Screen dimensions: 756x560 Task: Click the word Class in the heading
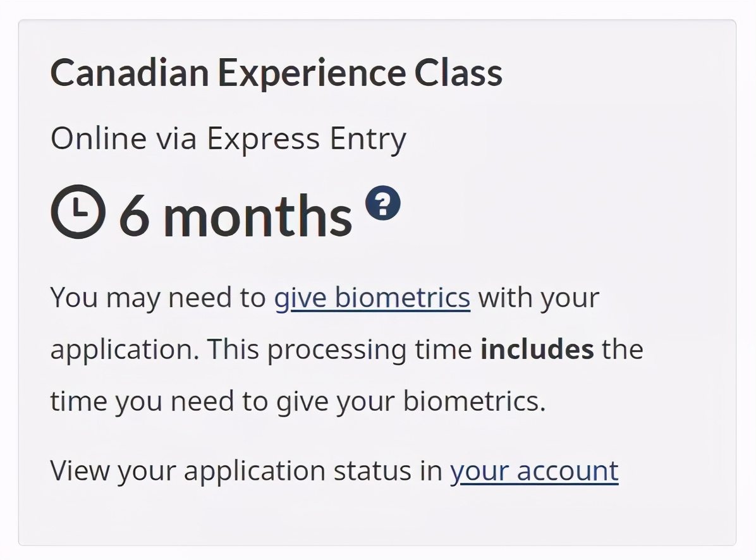(458, 73)
